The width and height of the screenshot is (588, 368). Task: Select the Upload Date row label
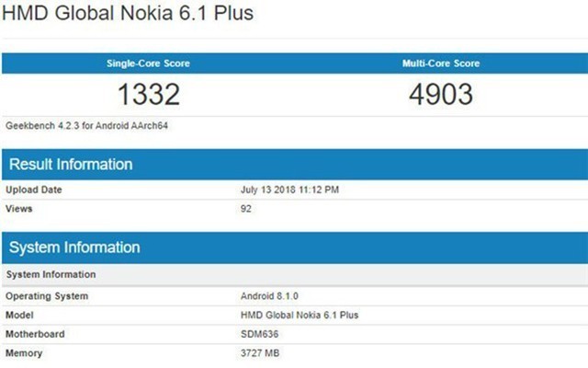click(x=35, y=190)
